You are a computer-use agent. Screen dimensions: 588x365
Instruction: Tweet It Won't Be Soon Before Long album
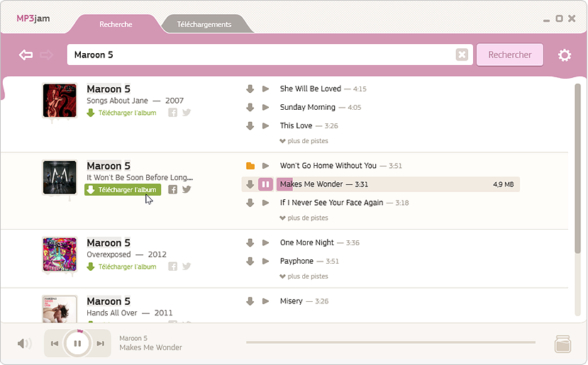click(x=187, y=189)
